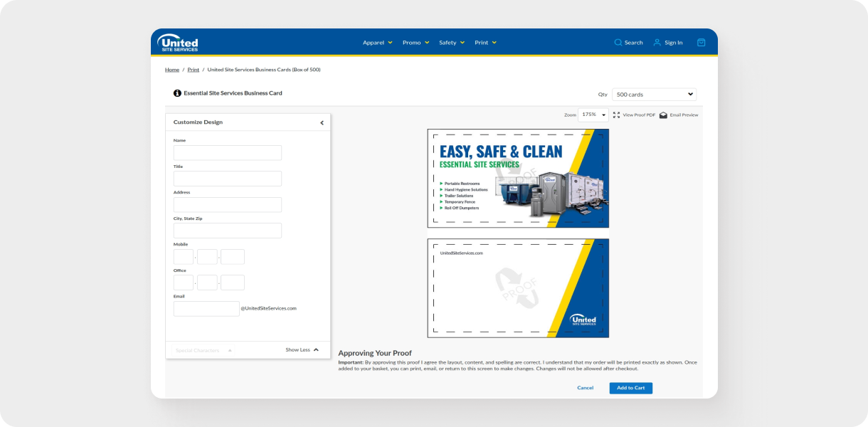The width and height of the screenshot is (868, 427).
Task: Click breadcrumb 'United Site Services Business Cards (Box of 500)'
Action: tap(264, 70)
